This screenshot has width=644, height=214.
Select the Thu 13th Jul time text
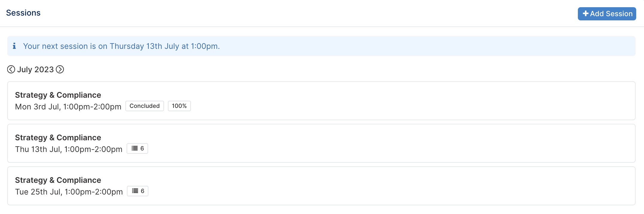click(69, 149)
